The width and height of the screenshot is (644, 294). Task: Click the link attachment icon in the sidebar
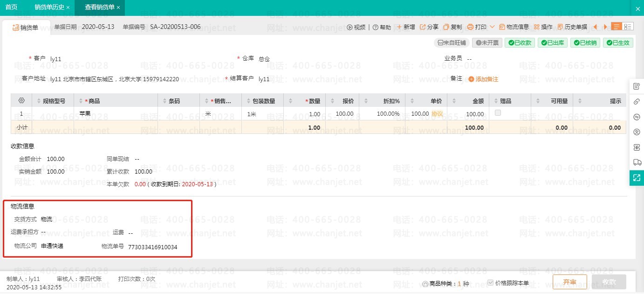point(637,102)
